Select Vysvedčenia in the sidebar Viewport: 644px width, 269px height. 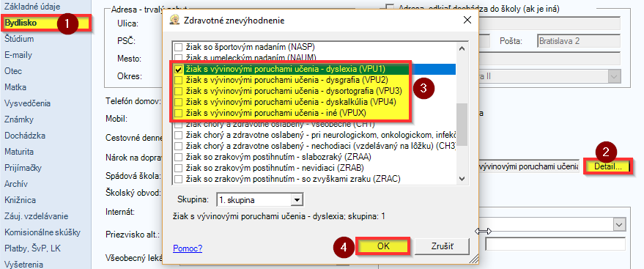coord(28,103)
